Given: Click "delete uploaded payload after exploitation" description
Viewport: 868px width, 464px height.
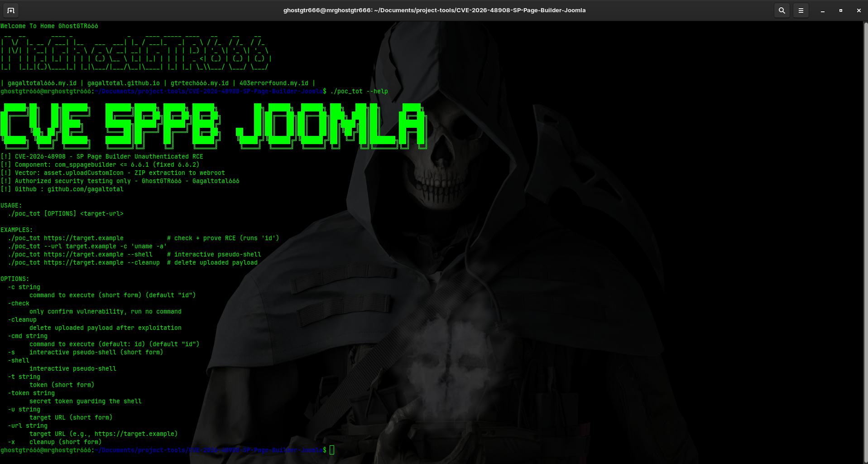Looking at the screenshot, I should point(106,328).
